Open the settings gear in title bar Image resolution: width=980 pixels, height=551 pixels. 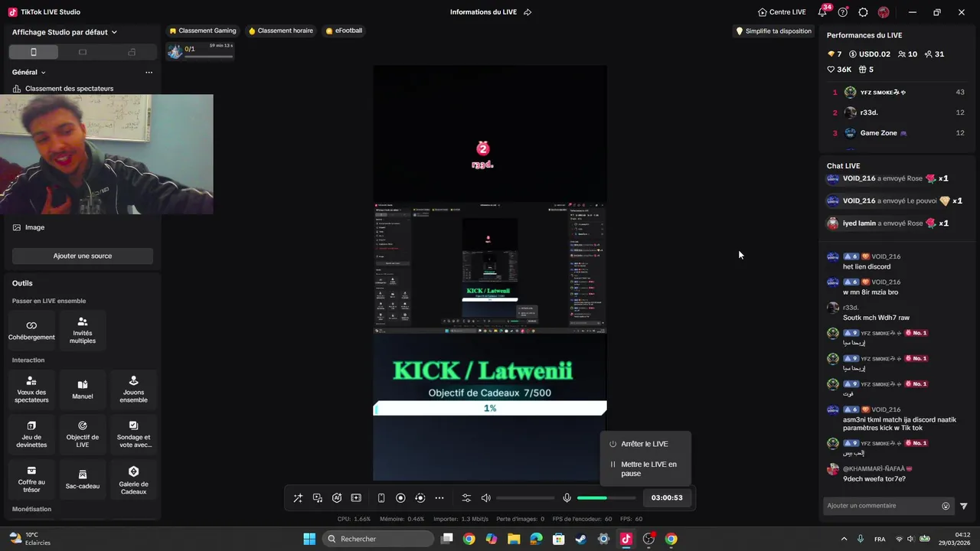click(x=863, y=12)
